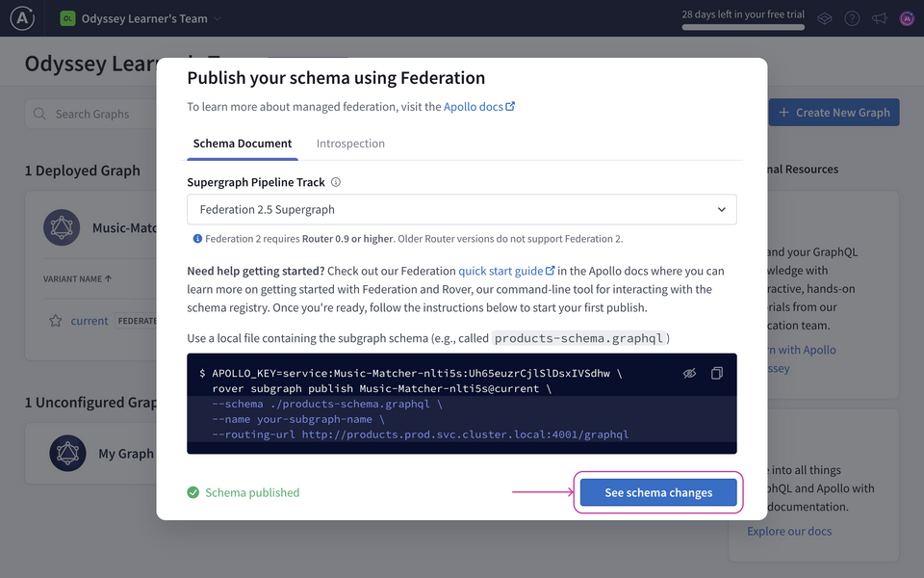Screen dimensions: 924x578
Task: Click the green Schema published checkmark
Action: click(193, 492)
